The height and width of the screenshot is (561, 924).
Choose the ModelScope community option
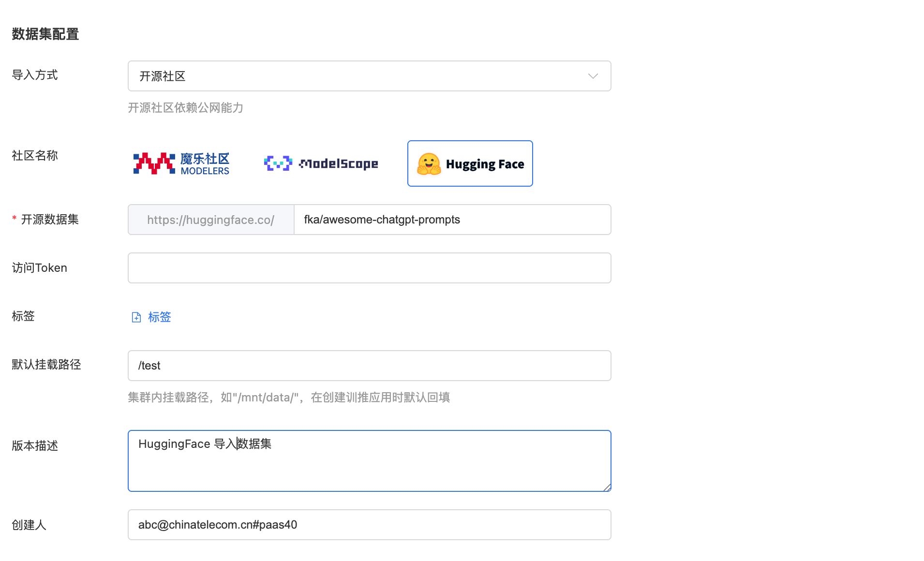[x=321, y=163]
